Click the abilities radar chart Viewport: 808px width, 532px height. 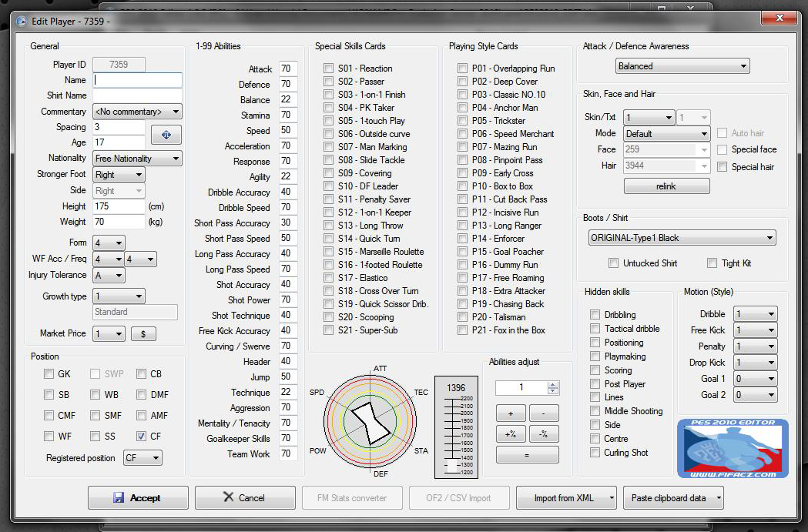370,420
